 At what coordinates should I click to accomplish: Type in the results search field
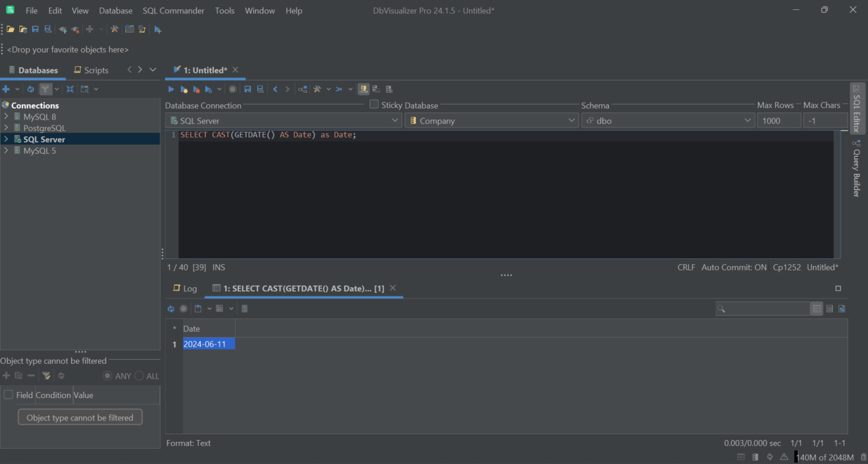(x=763, y=308)
